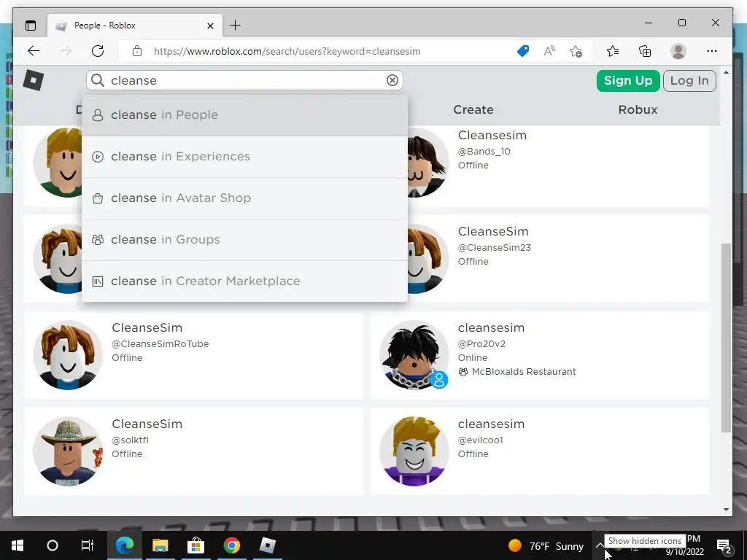Show hidden icons chevron in tray
The width and height of the screenshot is (747, 560).
(x=600, y=545)
